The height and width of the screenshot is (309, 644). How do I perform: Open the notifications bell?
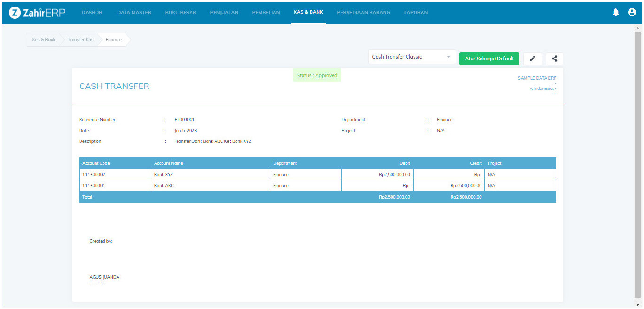pos(616,12)
